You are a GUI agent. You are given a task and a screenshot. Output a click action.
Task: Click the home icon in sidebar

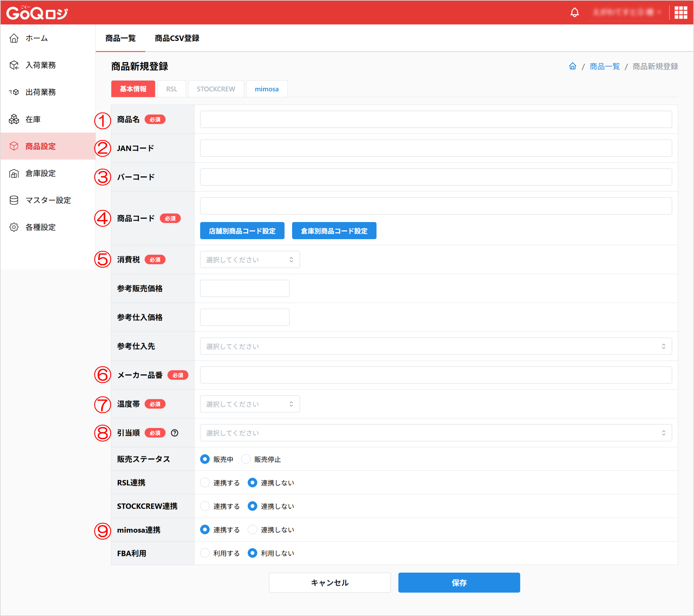click(14, 38)
